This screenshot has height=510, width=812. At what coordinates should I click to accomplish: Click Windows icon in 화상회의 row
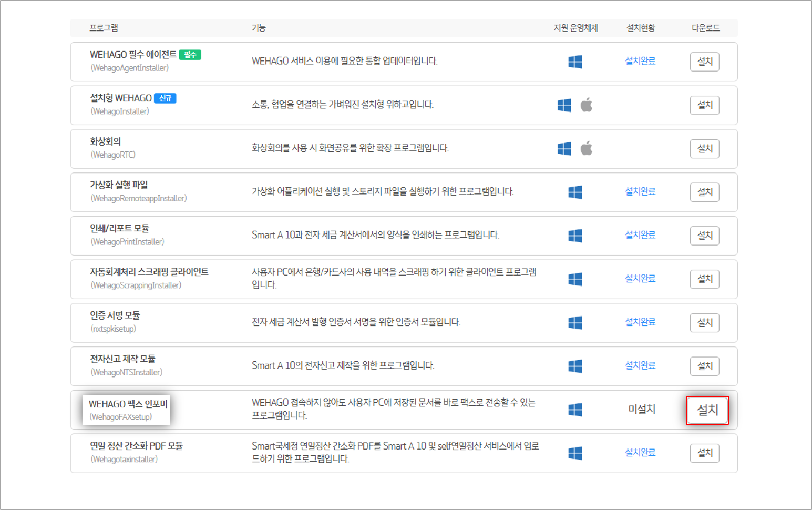[x=564, y=149]
